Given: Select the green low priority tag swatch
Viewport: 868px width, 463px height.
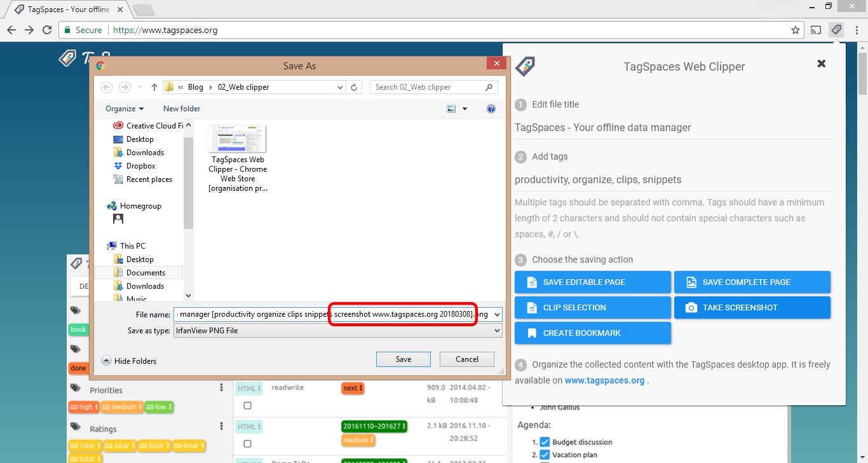Looking at the screenshot, I should pyautogui.click(x=159, y=406).
